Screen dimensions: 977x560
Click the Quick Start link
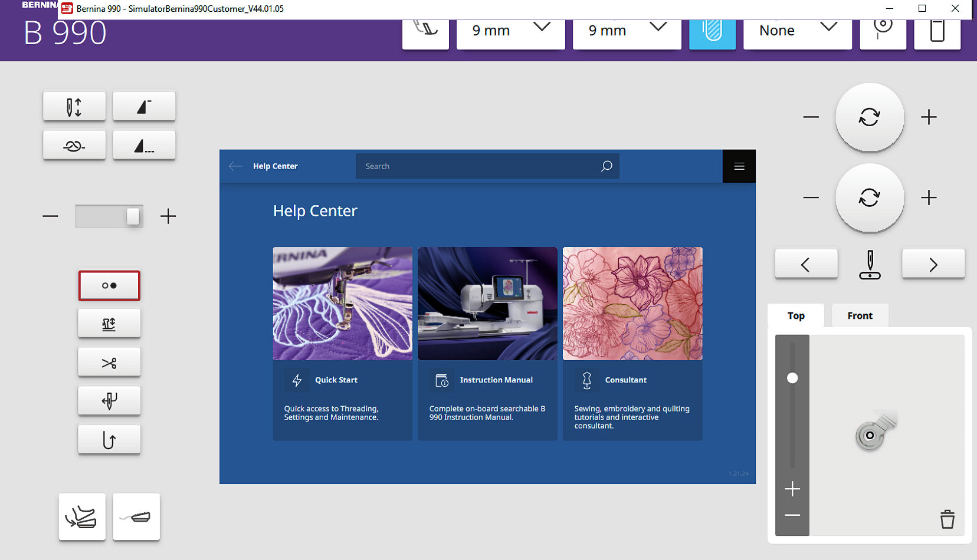(x=336, y=380)
